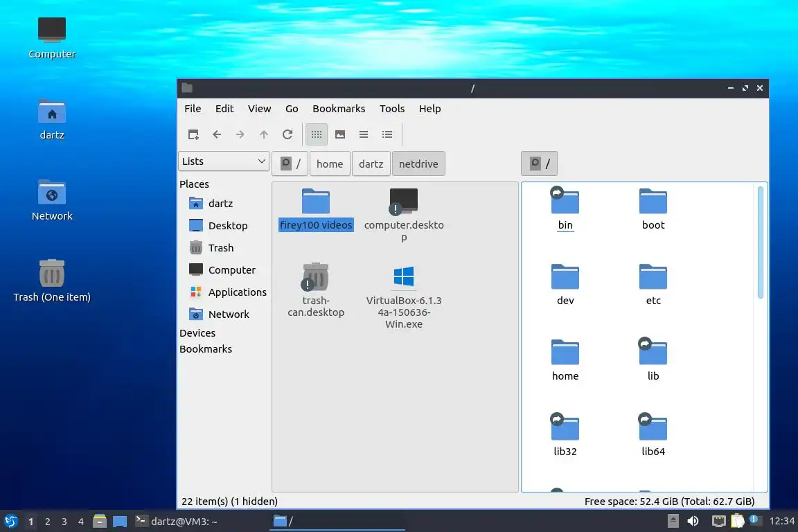Reload the folder with the refresh icon
Screen dimensions: 798x532
pos(287,134)
